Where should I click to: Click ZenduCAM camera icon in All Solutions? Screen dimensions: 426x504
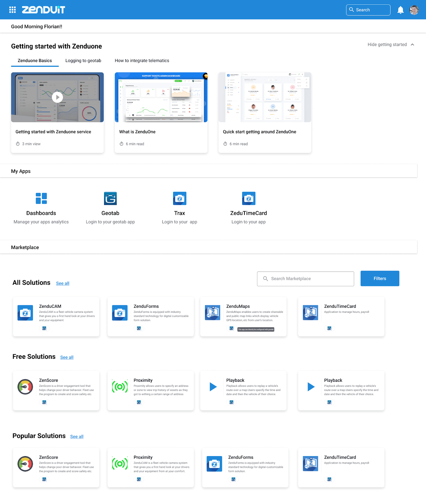click(x=25, y=313)
